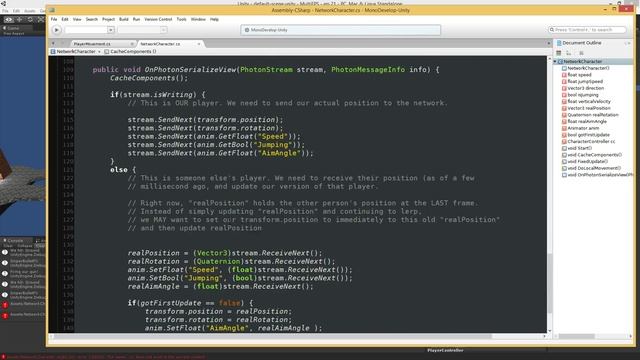Viewport: 640px width, 360px height.
Task: Open the tab list dropdown at right of tab strip
Action: coord(549,43)
